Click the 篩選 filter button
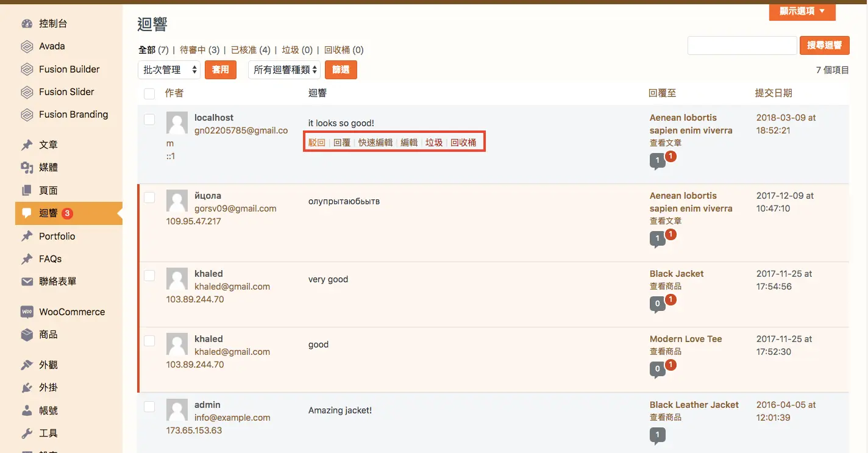Image resolution: width=868 pixels, height=453 pixels. [x=341, y=70]
